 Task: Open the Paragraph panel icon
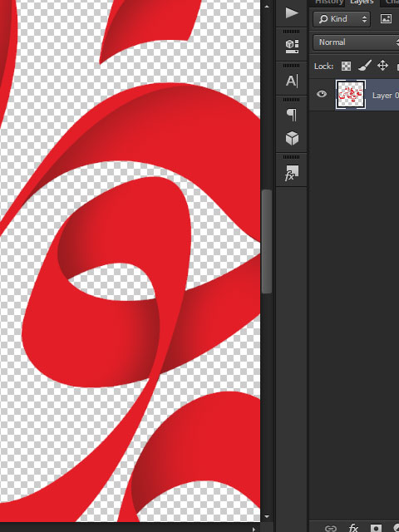click(x=292, y=115)
